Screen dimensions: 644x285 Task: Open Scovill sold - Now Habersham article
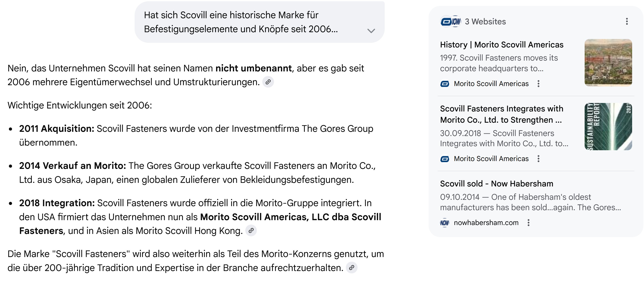[x=496, y=184]
